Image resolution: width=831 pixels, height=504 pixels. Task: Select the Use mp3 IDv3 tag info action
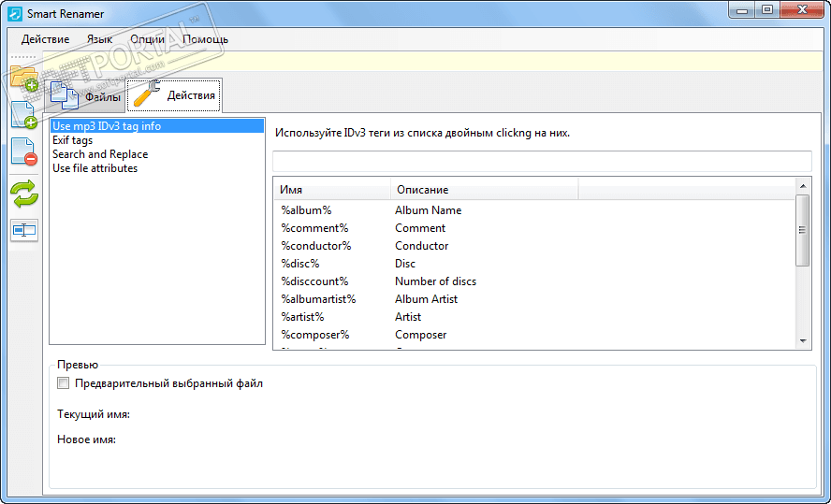157,126
